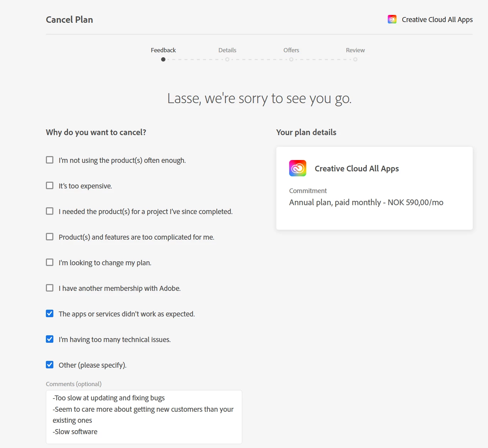Go to the Details step
This screenshot has height=448, width=488.
[x=227, y=50]
